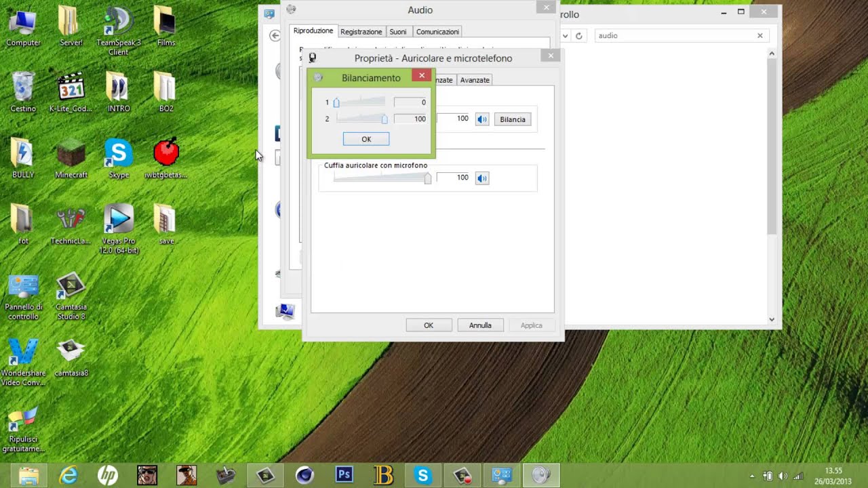Click the channel 1 value field
Screen dimensions: 868x488
[410, 102]
